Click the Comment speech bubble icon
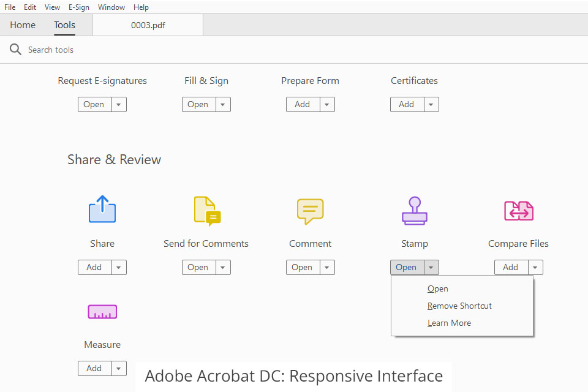 (x=310, y=211)
